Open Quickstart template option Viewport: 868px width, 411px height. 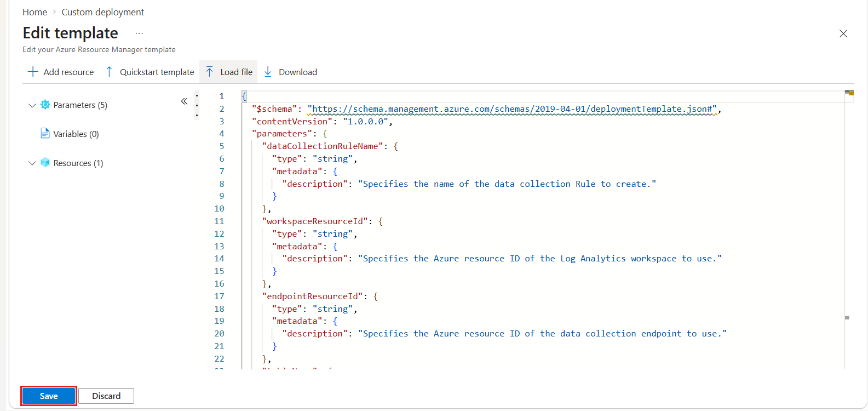coord(157,72)
